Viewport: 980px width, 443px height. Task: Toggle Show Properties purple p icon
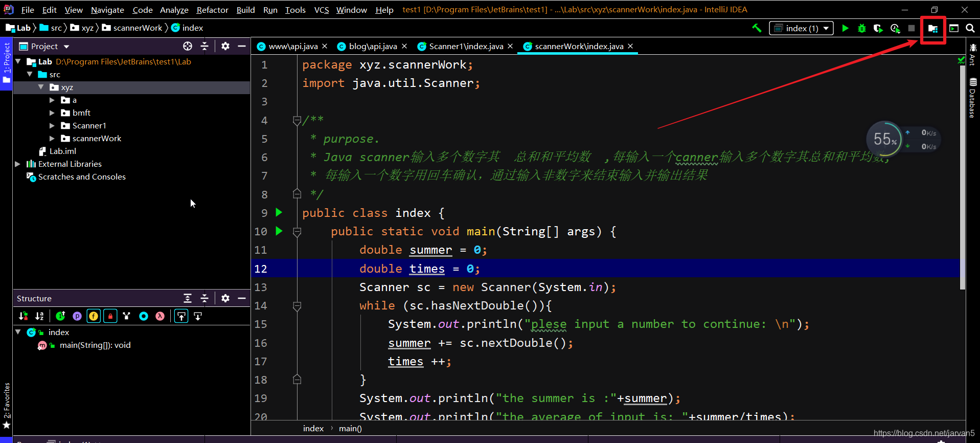[77, 316]
